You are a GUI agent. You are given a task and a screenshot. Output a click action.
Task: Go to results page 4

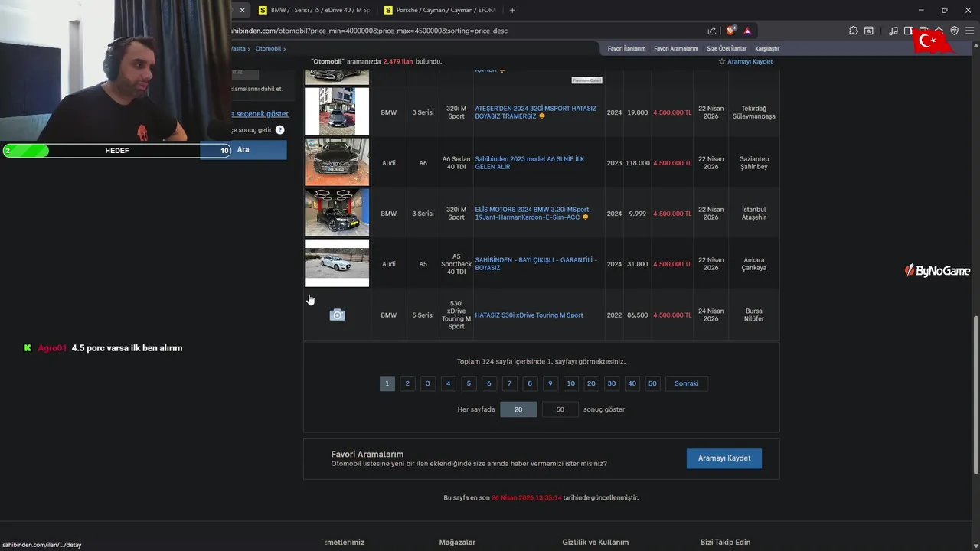(x=448, y=383)
